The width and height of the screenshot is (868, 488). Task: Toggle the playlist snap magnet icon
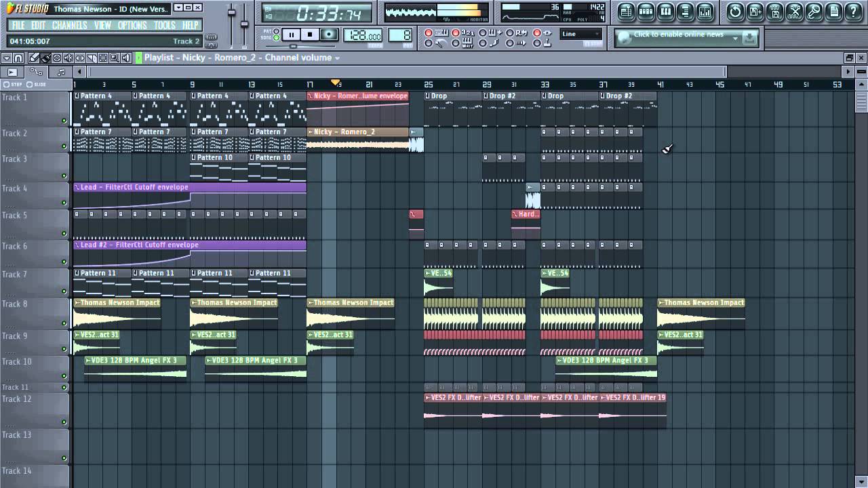(x=18, y=58)
